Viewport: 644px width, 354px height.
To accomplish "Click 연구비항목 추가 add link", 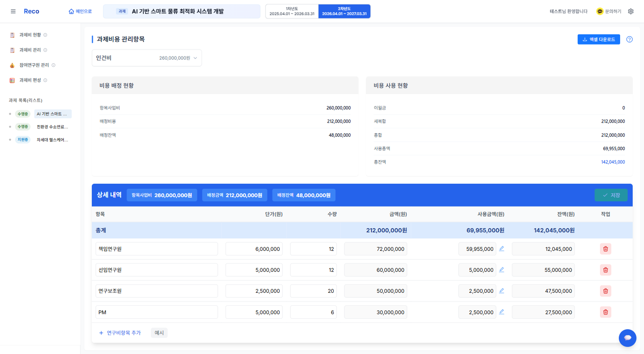I will pos(120,333).
